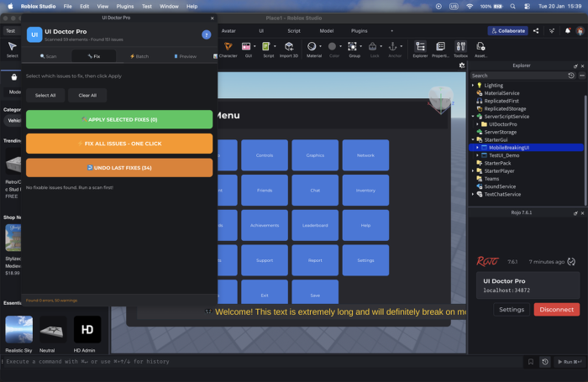Click the Clear All button
Image resolution: width=588 pixels, height=382 pixels.
[x=87, y=95]
